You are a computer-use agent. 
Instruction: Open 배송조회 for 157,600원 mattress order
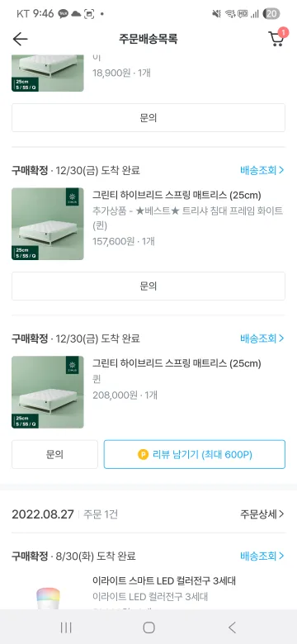point(262,170)
